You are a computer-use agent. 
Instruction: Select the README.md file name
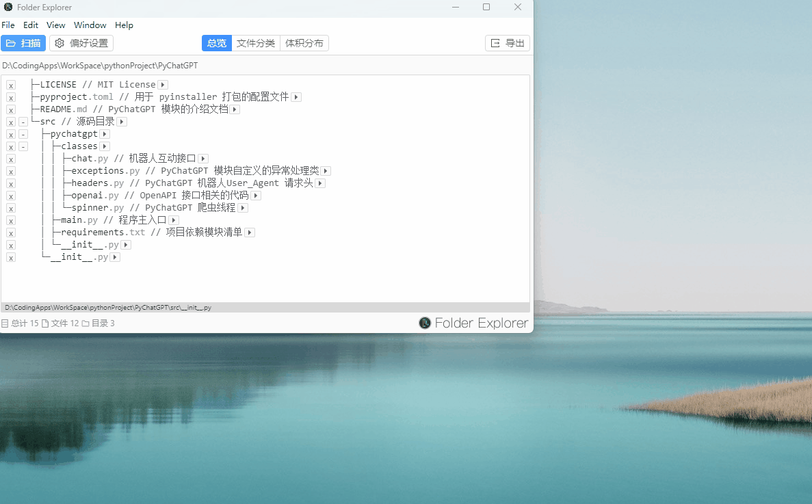[x=64, y=109]
